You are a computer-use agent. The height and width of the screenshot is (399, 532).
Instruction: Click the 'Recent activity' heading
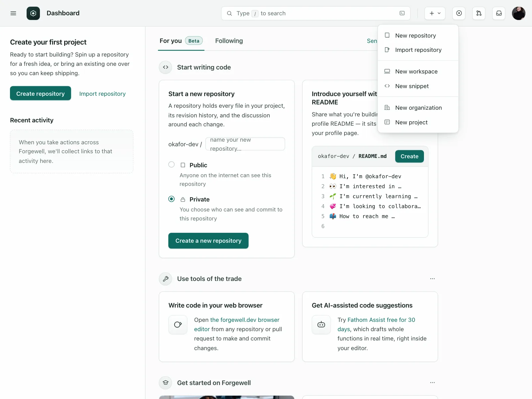(32, 120)
